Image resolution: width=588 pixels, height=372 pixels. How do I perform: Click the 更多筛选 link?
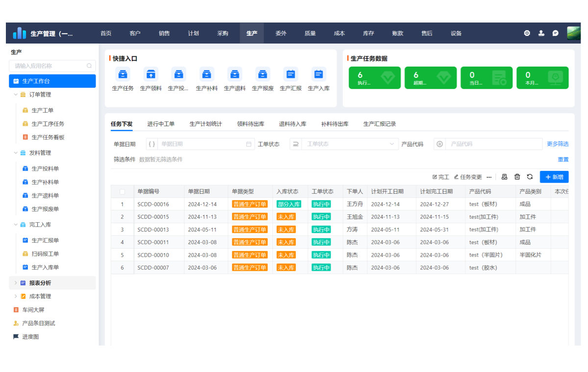(x=558, y=144)
